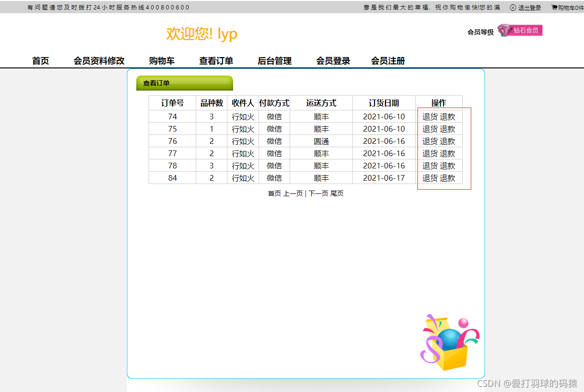Open 后台管理 navigation item
Image resolution: width=584 pixels, height=392 pixels.
point(274,61)
